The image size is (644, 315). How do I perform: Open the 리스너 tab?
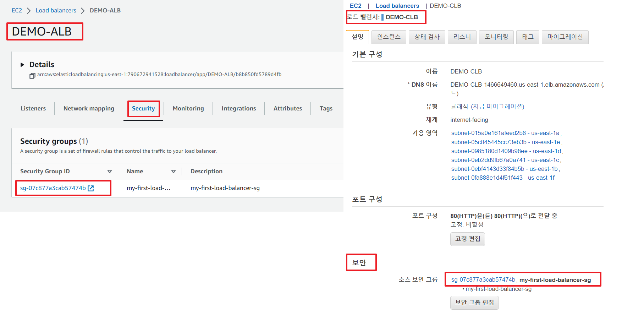pos(462,37)
